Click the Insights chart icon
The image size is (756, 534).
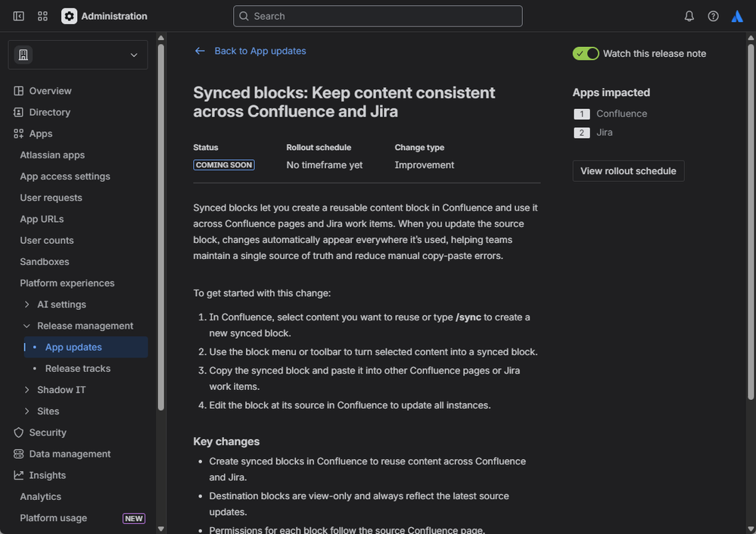(x=19, y=475)
